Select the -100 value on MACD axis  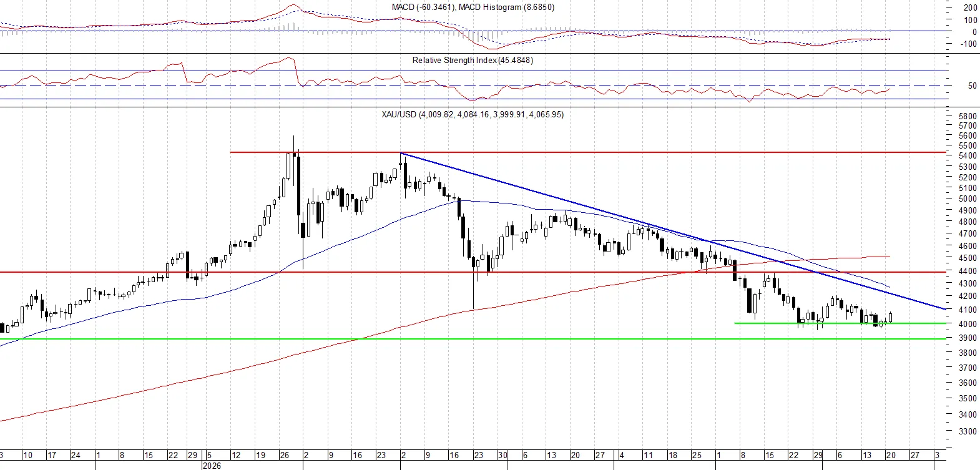click(x=969, y=44)
